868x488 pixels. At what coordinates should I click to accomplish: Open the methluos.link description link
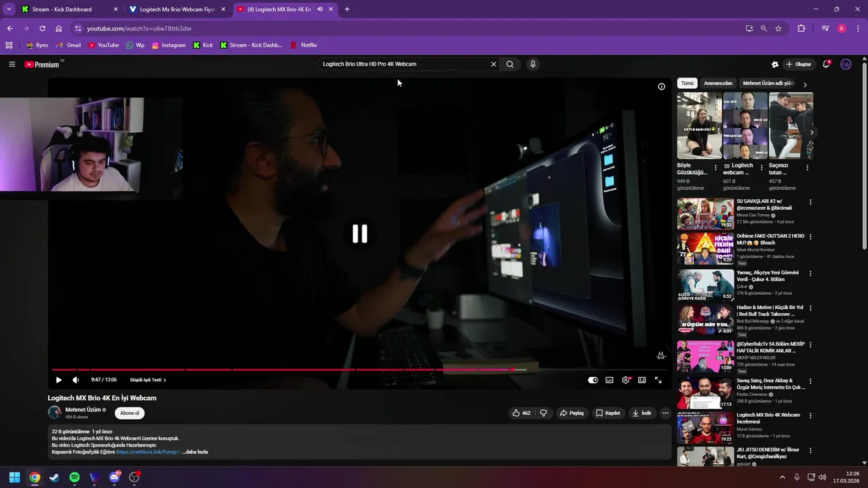click(x=149, y=452)
